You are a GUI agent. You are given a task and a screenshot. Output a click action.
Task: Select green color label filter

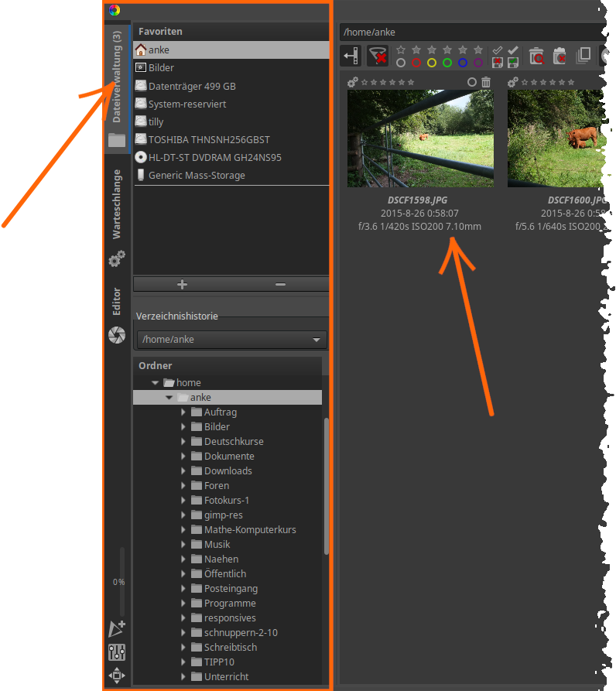tap(447, 63)
